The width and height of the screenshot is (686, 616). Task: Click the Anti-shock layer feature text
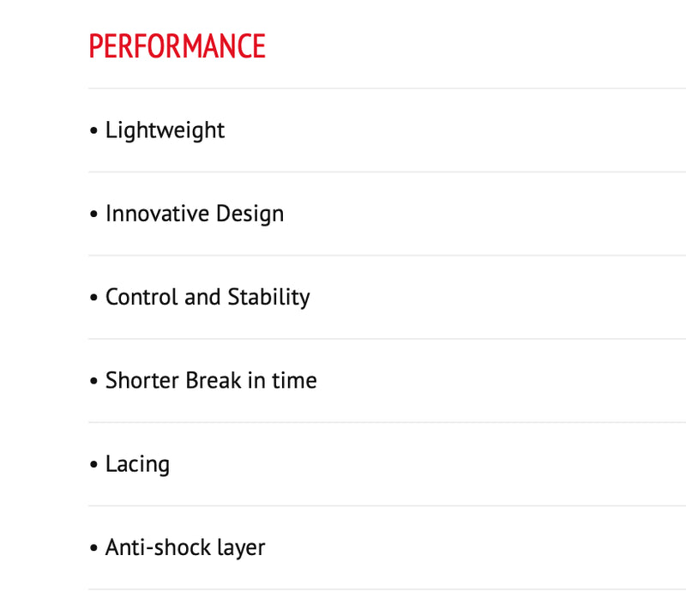185,547
